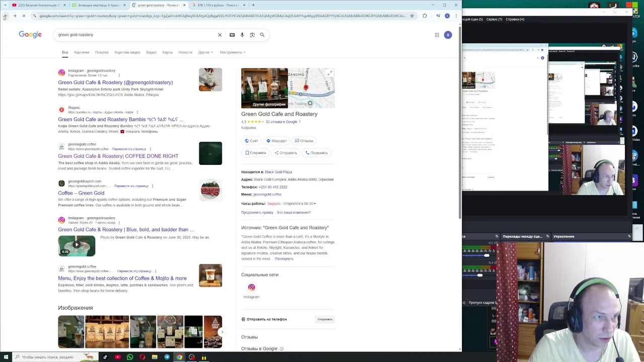Open the Google account avatar

click(x=448, y=35)
